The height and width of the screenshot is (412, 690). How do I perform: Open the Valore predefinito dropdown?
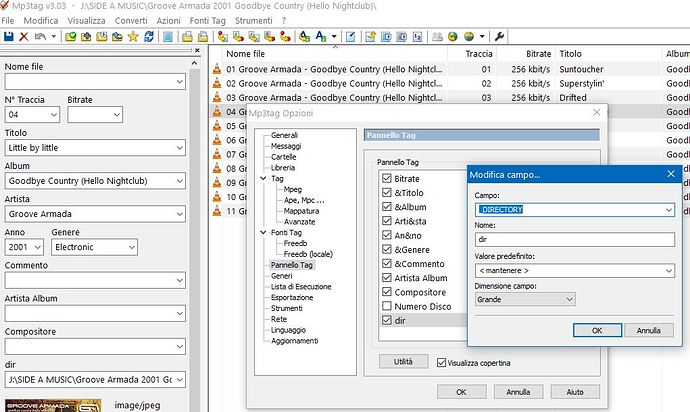tap(669, 270)
